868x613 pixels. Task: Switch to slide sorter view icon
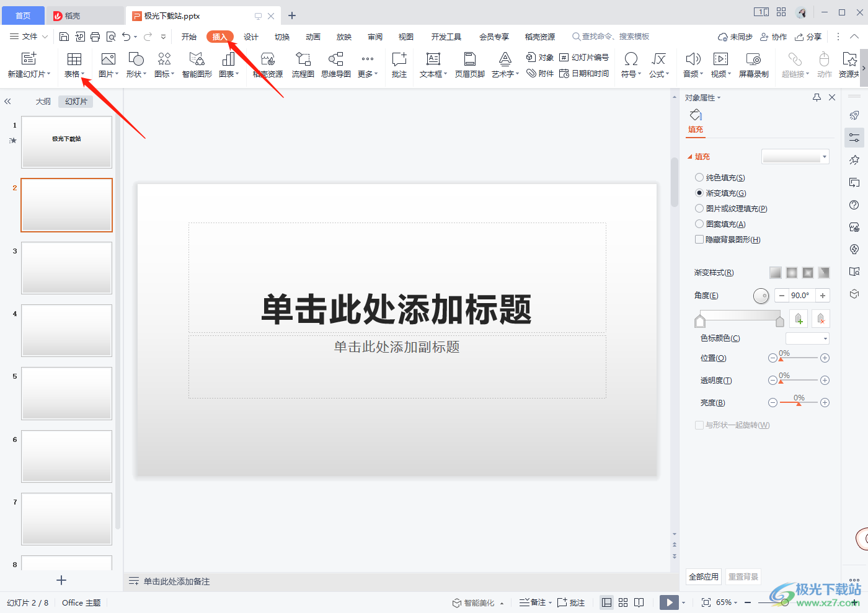click(623, 602)
